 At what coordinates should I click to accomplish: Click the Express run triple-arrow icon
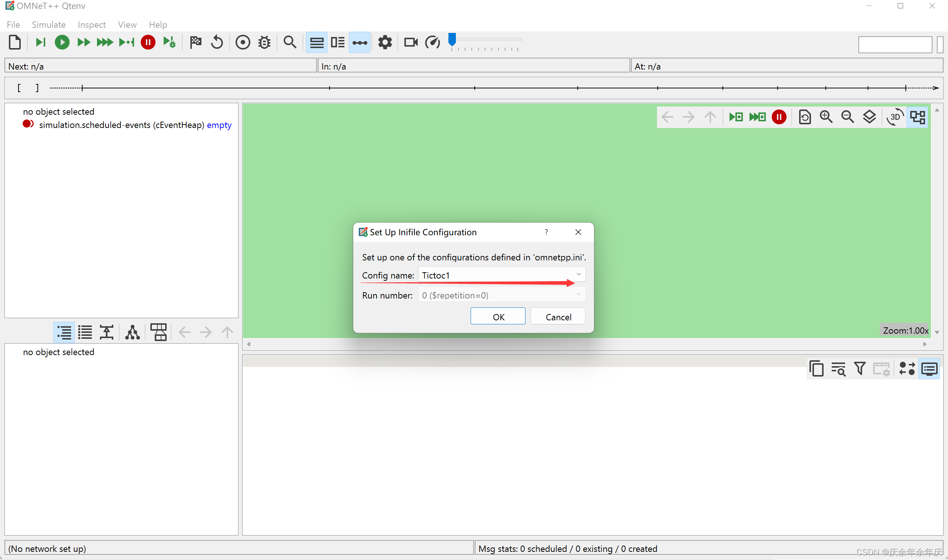pos(105,42)
